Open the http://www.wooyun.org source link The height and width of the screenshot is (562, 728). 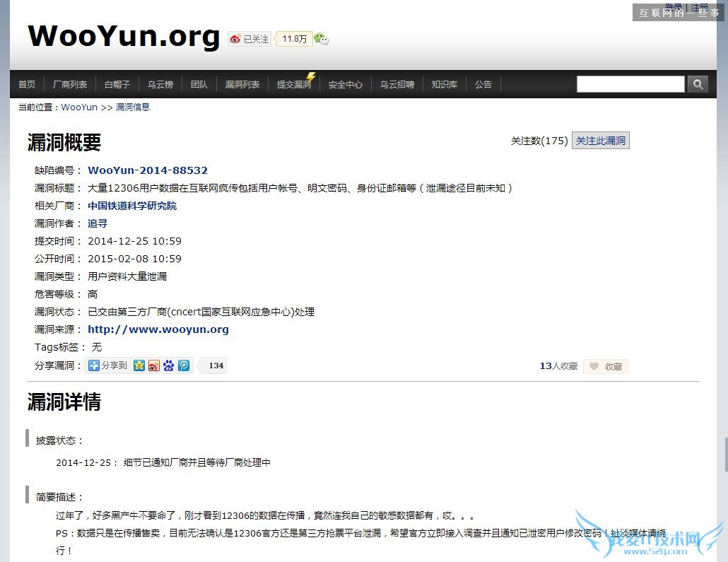158,329
